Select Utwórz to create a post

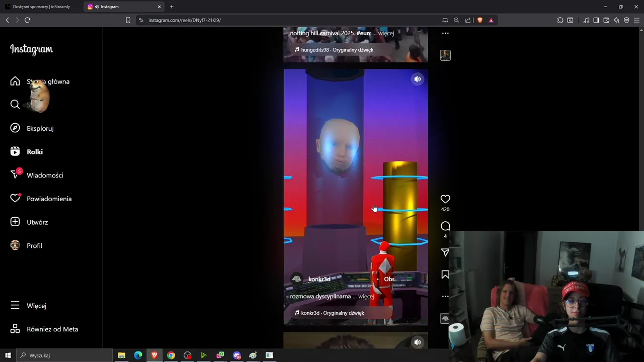pyautogui.click(x=29, y=222)
